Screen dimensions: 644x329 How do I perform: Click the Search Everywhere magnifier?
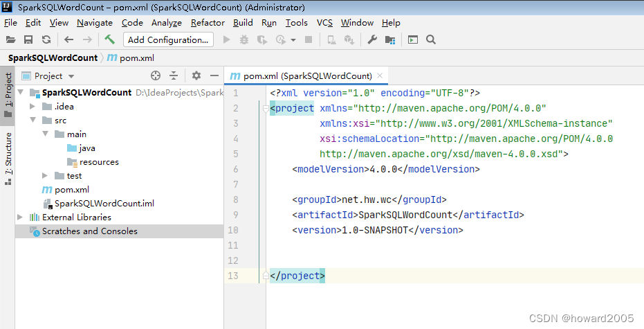(x=431, y=39)
